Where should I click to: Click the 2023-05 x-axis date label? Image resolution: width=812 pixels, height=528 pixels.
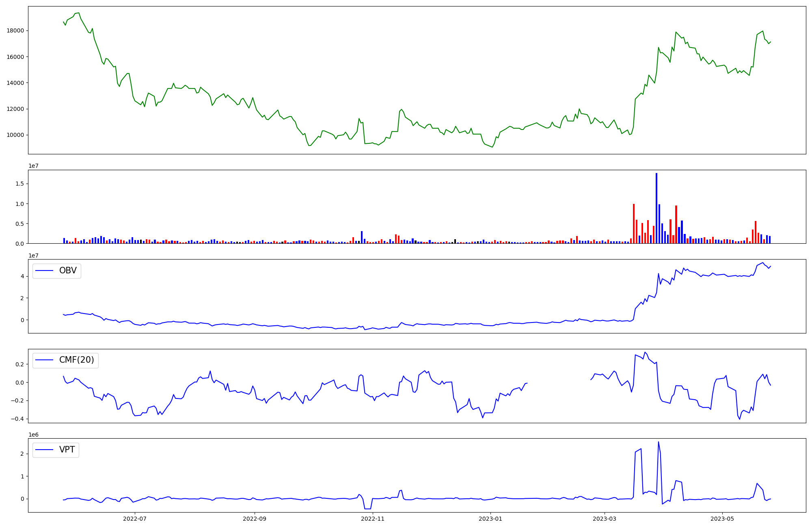(722, 519)
